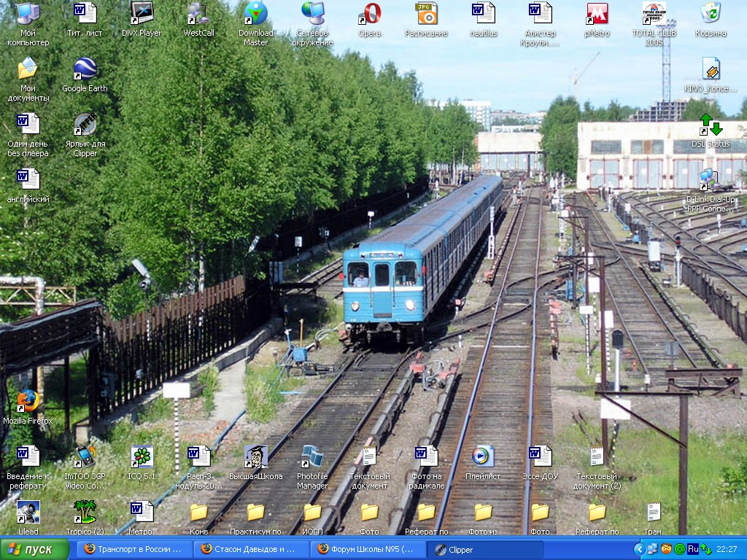
Task: Switch to Транспорт в России taskbar window
Action: tap(134, 550)
